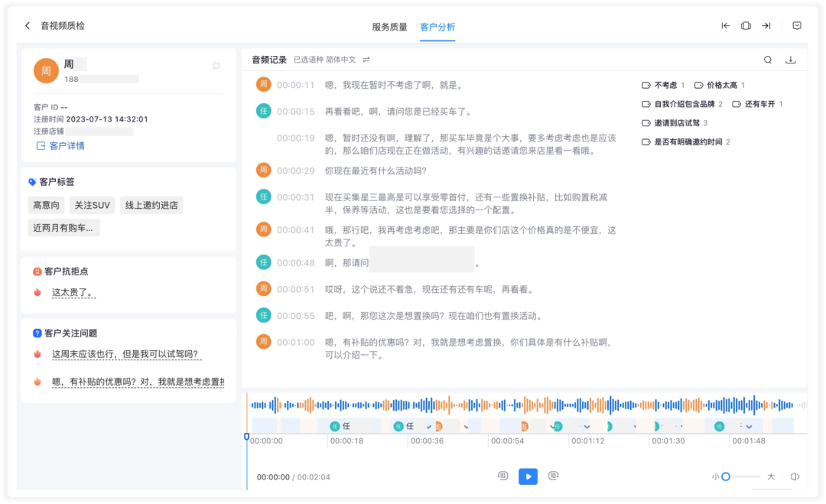The width and height of the screenshot is (826, 504).
Task: Toggle the 价格太高 tag filter
Action: pyautogui.click(x=719, y=86)
